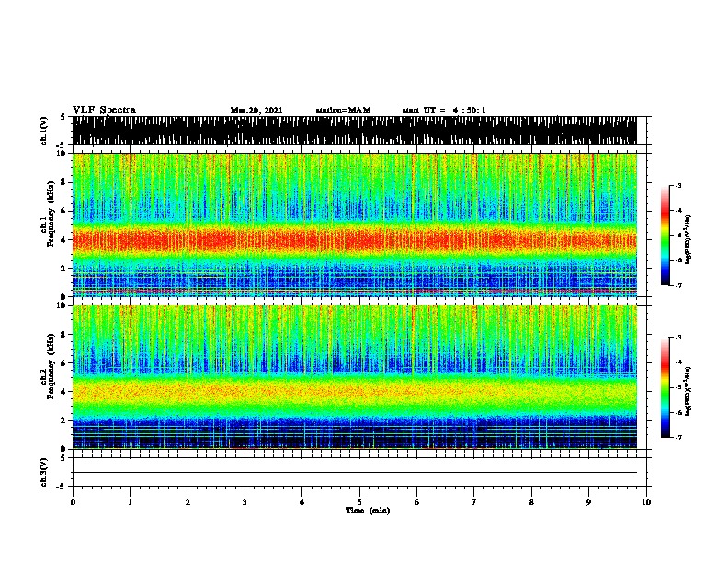The image size is (728, 563).
Task: Click time-axis tick label "6"
Action: click(x=416, y=502)
